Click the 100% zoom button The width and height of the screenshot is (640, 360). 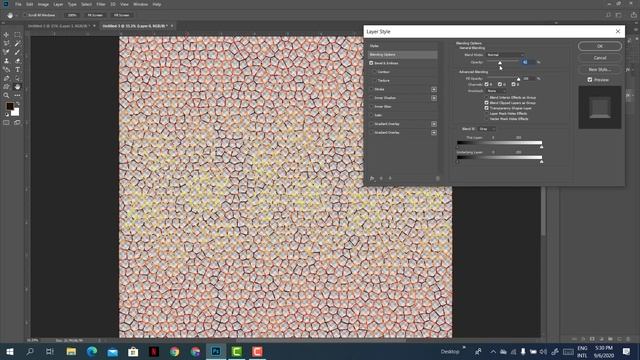(x=72, y=15)
